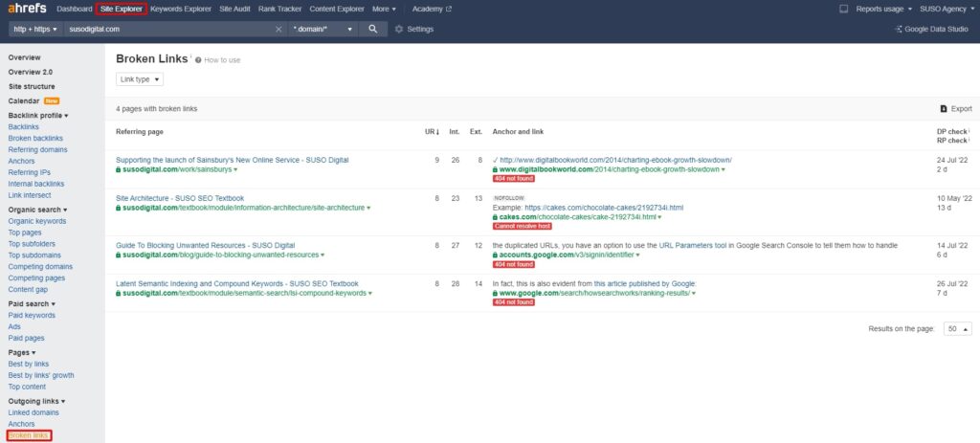Open the http + https protocol dropdown
Viewport: 980px width, 443px height.
pos(35,29)
